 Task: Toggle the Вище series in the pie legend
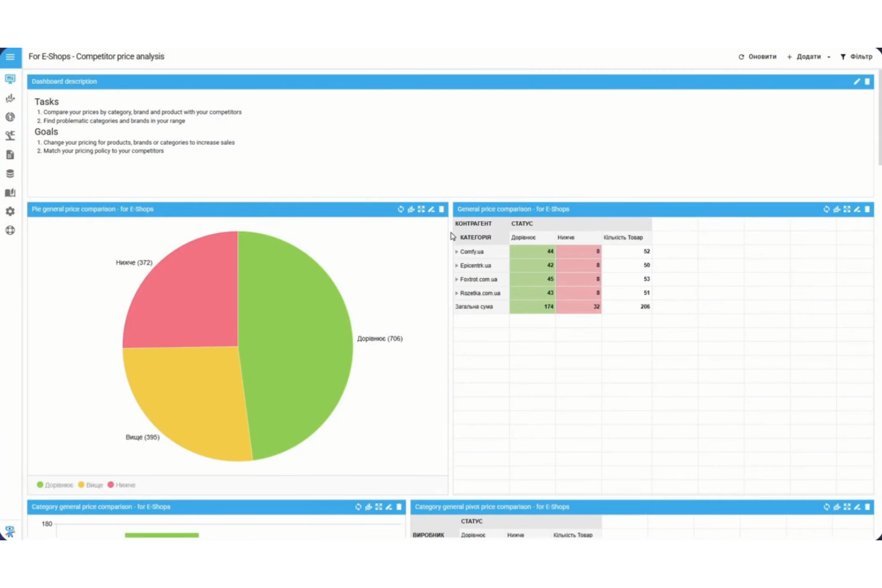point(91,485)
